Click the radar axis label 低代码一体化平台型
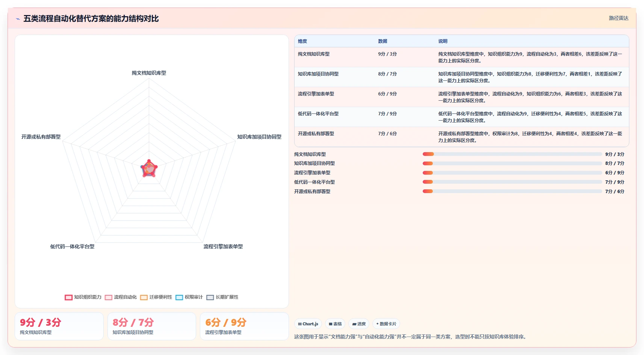Screen dimensions: 644x355 pyautogui.click(x=72, y=246)
